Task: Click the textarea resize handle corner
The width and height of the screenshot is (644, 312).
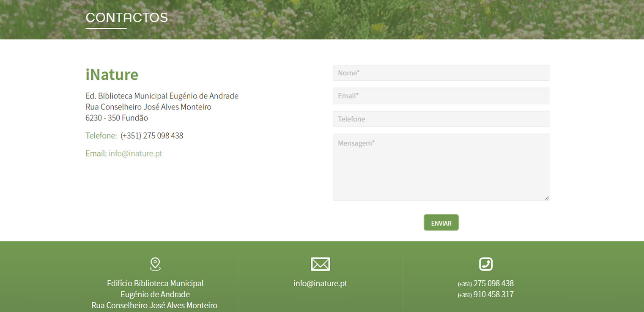Action: 546,197
